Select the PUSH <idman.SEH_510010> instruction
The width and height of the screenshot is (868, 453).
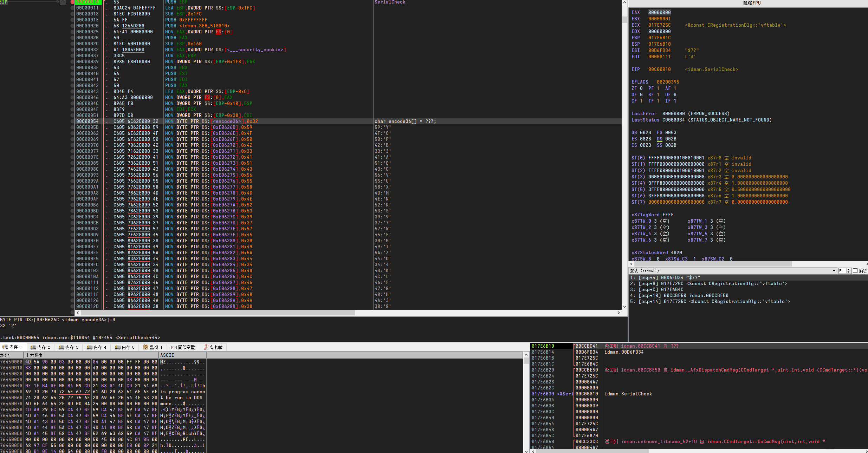197,26
